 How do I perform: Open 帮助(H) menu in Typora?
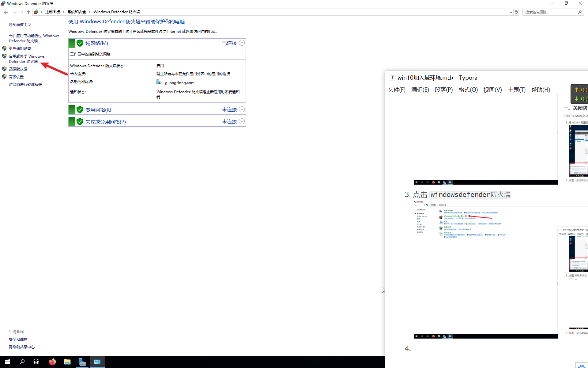pos(541,90)
